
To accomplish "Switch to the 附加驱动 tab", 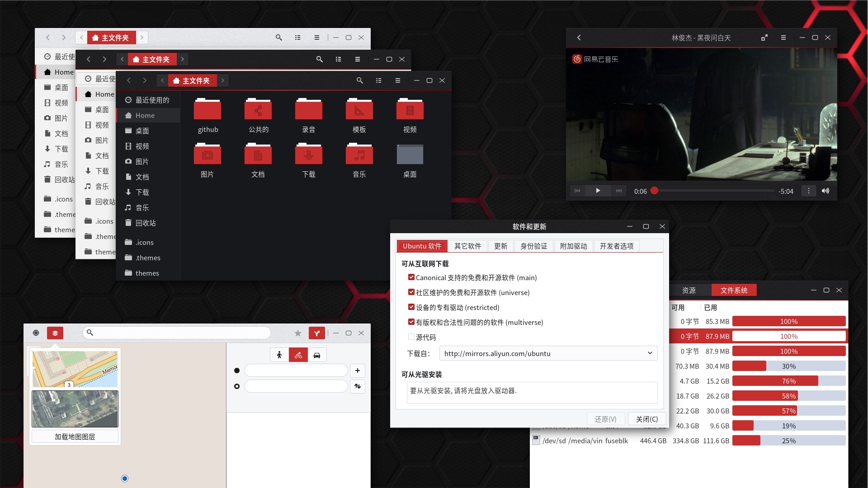I will 573,246.
